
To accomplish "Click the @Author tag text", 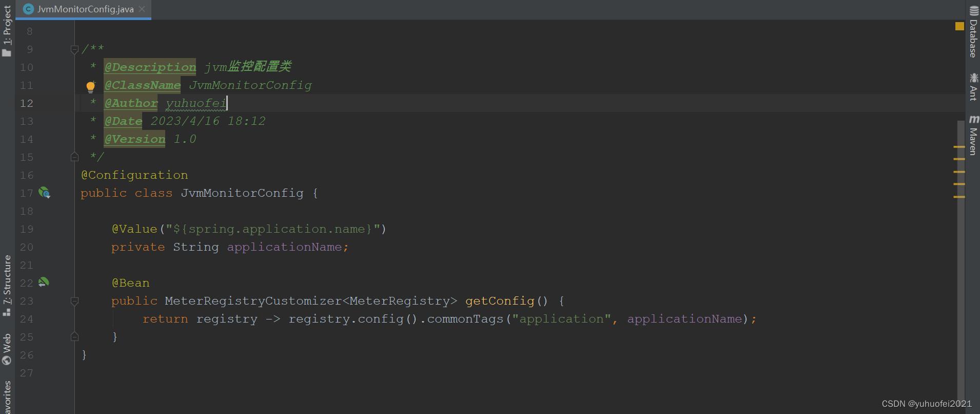I will click(131, 103).
